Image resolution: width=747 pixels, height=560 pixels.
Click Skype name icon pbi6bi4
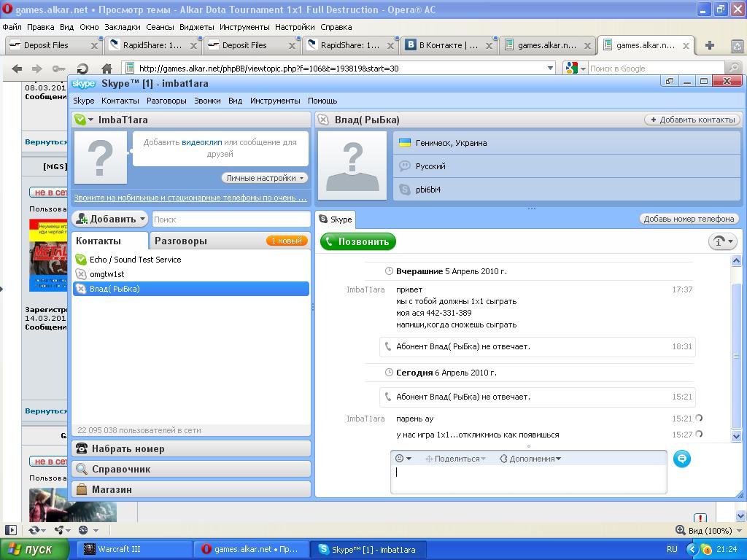(404, 190)
